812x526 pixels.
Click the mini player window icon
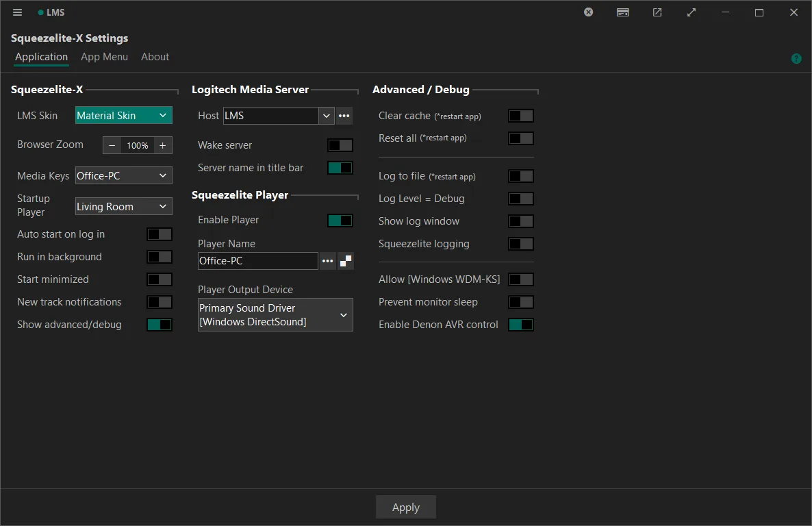[623, 12]
